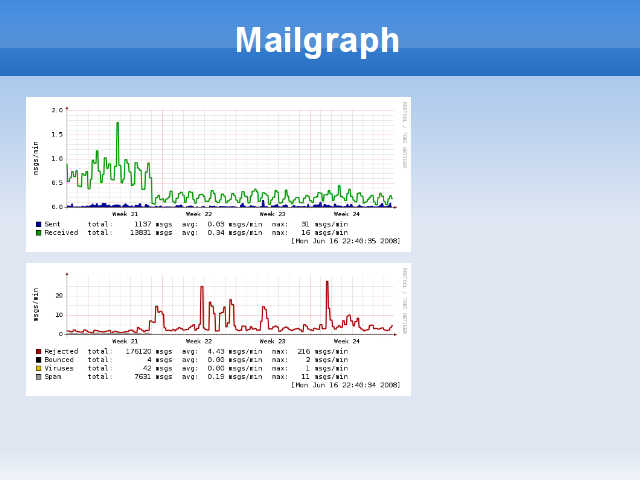Click timestamp 'Mon Jun 16 22:40:34 2008'
Viewport: 640px width, 480px height.
click(x=346, y=385)
